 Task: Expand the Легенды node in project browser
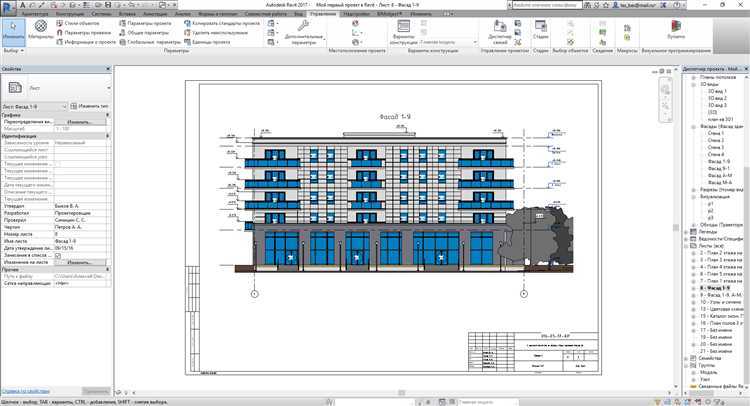(686, 232)
